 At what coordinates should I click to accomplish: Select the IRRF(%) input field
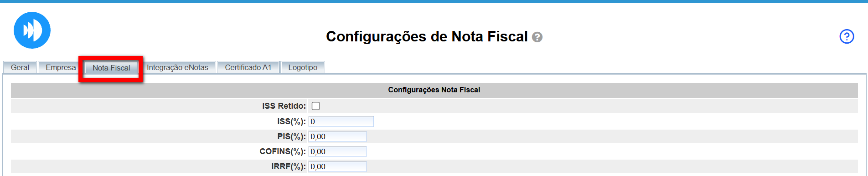[337, 166]
